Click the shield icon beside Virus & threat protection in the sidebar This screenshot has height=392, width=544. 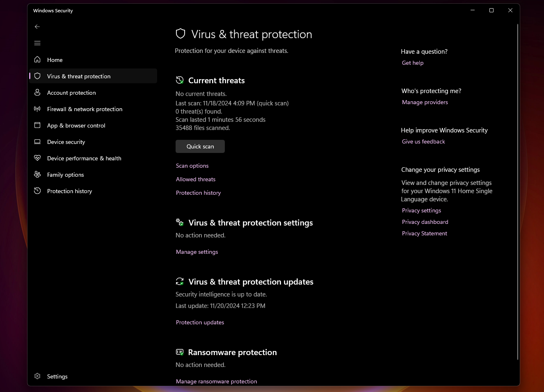pyautogui.click(x=37, y=76)
